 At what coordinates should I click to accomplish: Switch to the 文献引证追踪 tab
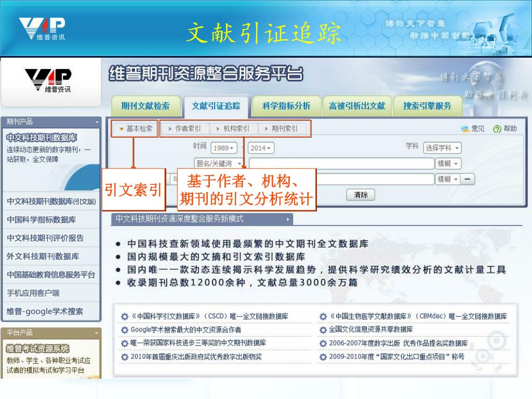(x=216, y=106)
